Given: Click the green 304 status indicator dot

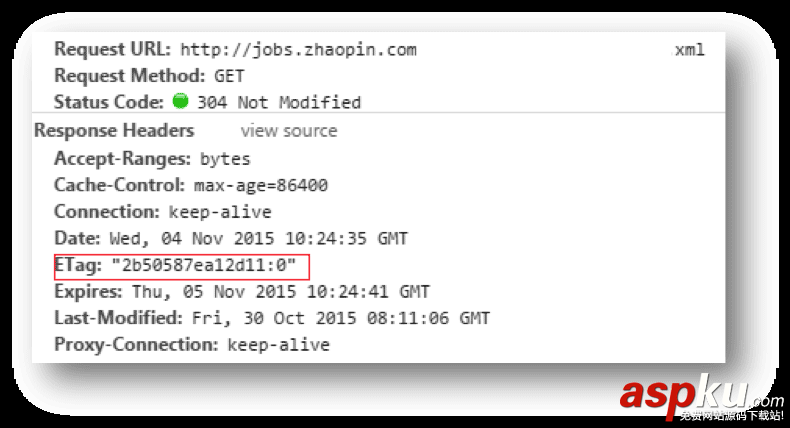Looking at the screenshot, I should [180, 101].
